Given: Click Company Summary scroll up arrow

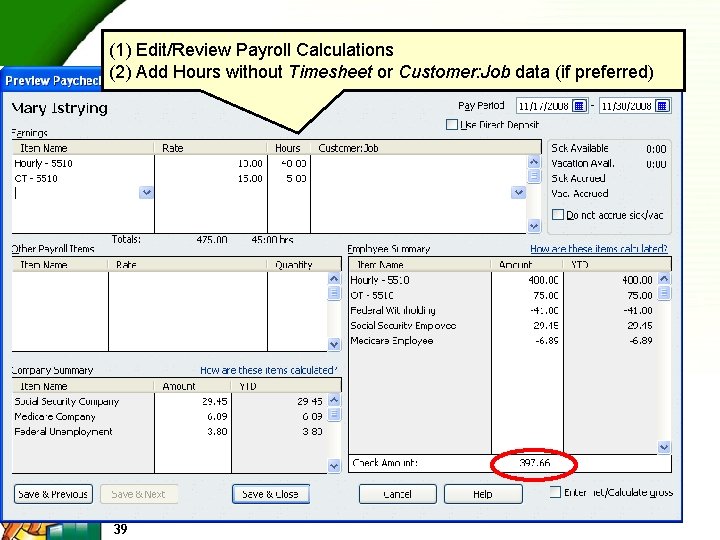Looking at the screenshot, I should (334, 400).
